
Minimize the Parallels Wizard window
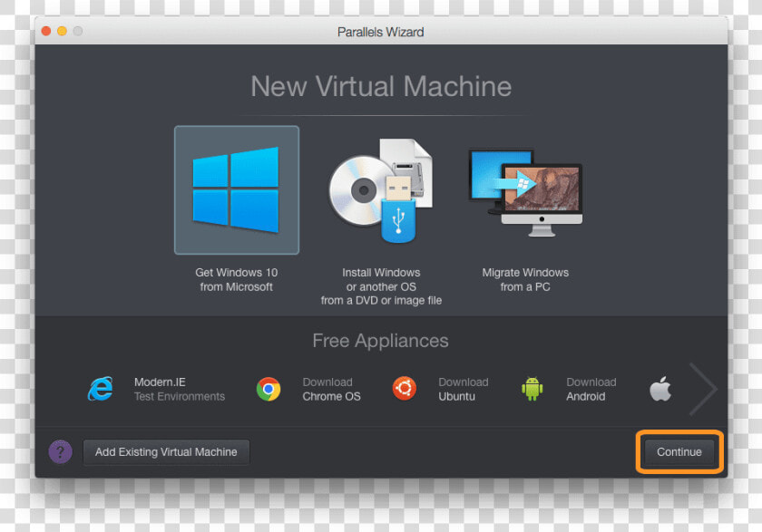[x=62, y=31]
